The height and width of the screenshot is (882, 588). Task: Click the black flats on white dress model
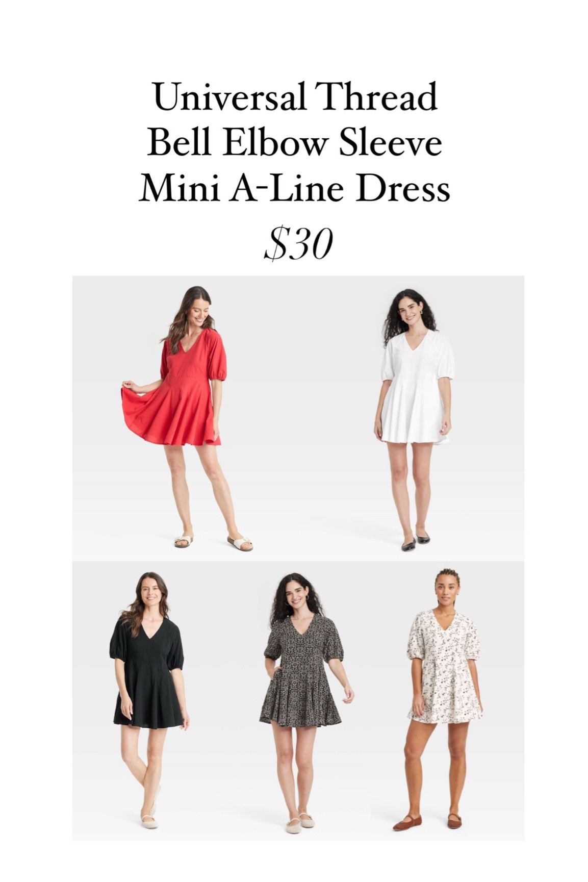click(x=415, y=542)
